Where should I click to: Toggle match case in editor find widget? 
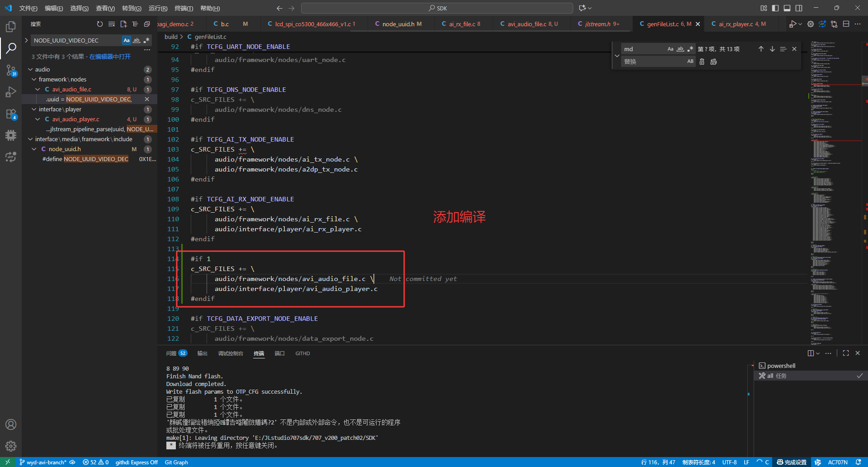pyautogui.click(x=670, y=49)
